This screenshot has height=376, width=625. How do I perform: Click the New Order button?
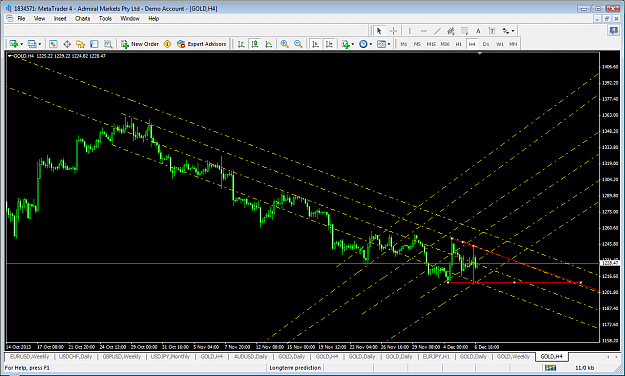tap(140, 44)
